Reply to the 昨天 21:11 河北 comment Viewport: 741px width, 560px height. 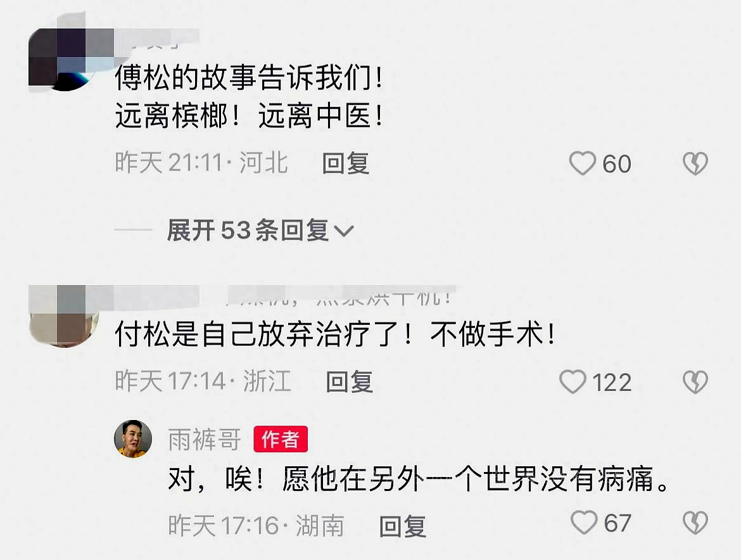pos(345,163)
